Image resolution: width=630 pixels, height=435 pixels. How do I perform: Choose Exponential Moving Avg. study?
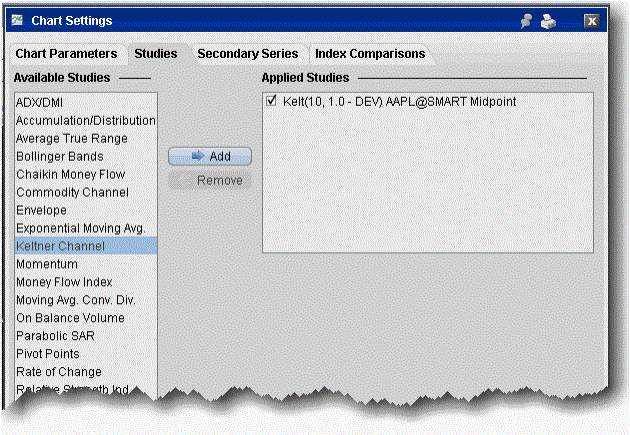tap(80, 228)
